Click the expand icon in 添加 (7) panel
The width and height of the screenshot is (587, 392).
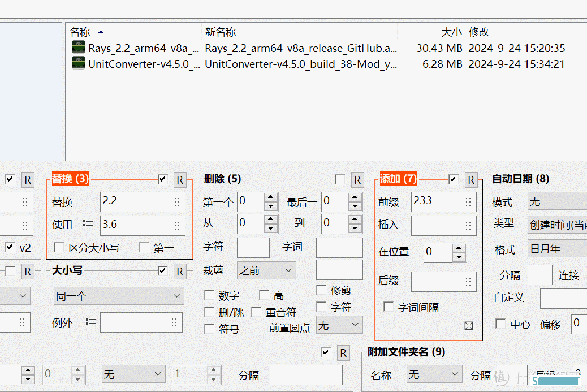click(x=469, y=326)
